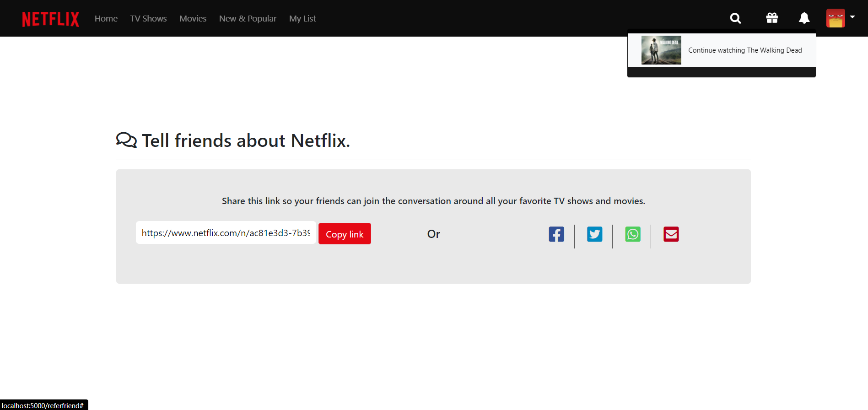Click the Tell friends about Netflix heading
Screen dimensions: 868x410
click(246, 140)
